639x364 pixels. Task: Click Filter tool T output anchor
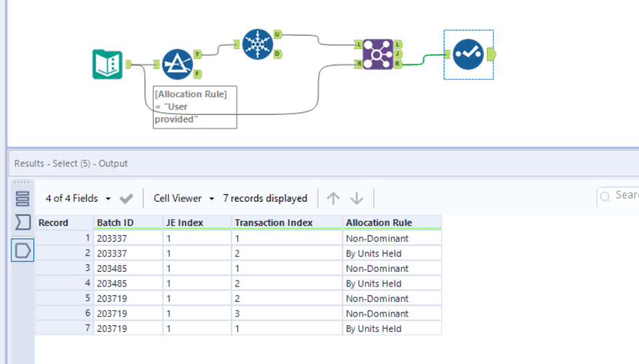click(198, 54)
